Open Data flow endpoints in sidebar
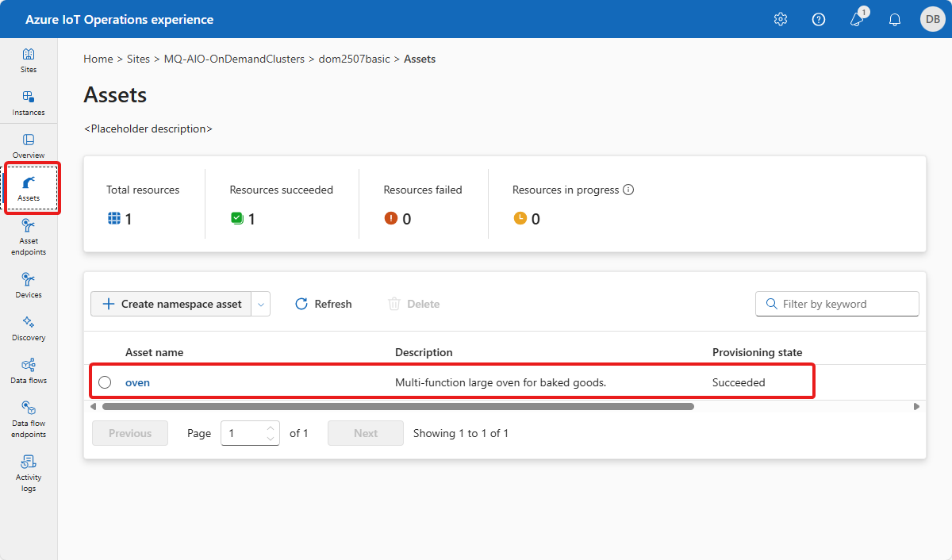The image size is (952, 560). pos(29,419)
